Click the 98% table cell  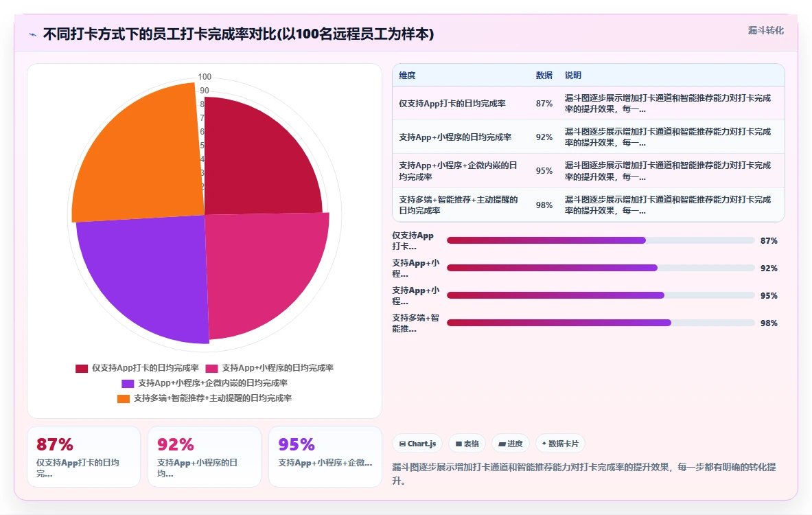tap(544, 205)
